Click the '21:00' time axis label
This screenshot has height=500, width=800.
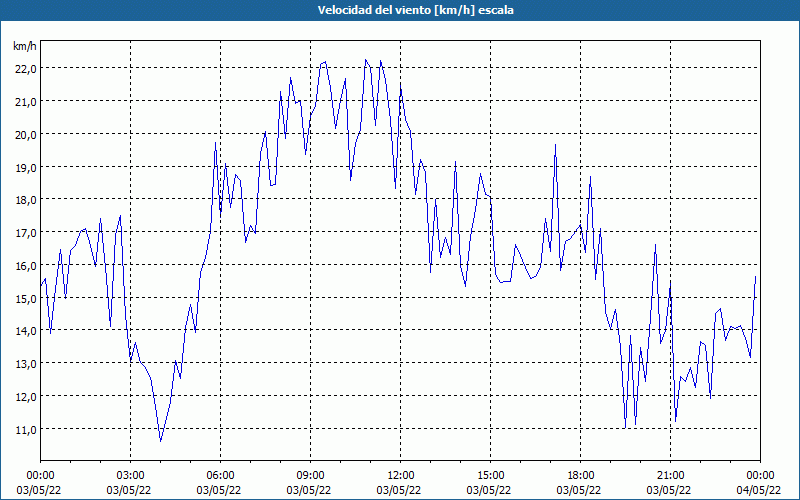pyautogui.click(x=670, y=476)
